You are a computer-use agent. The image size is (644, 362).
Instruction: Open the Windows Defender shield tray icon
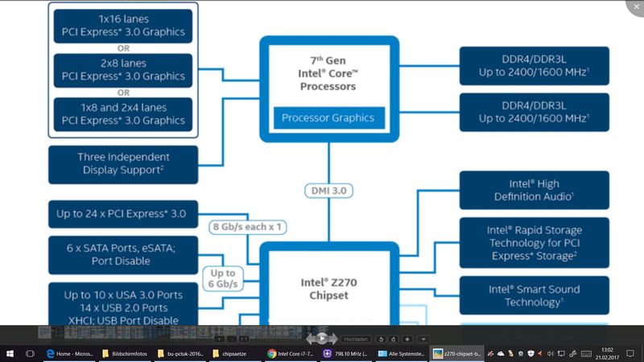tap(530, 354)
